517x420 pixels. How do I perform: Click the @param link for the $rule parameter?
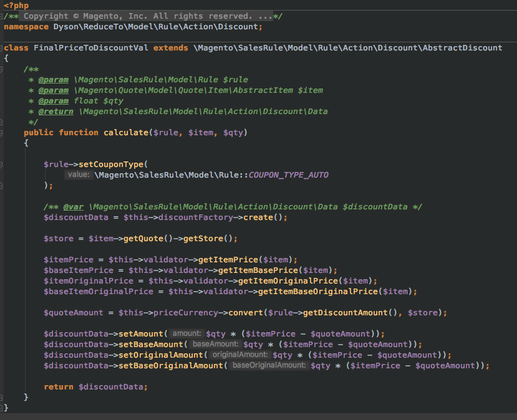click(54, 79)
